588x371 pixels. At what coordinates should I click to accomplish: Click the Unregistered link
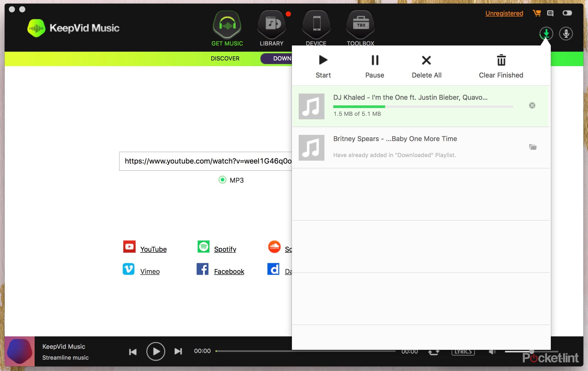tap(504, 13)
